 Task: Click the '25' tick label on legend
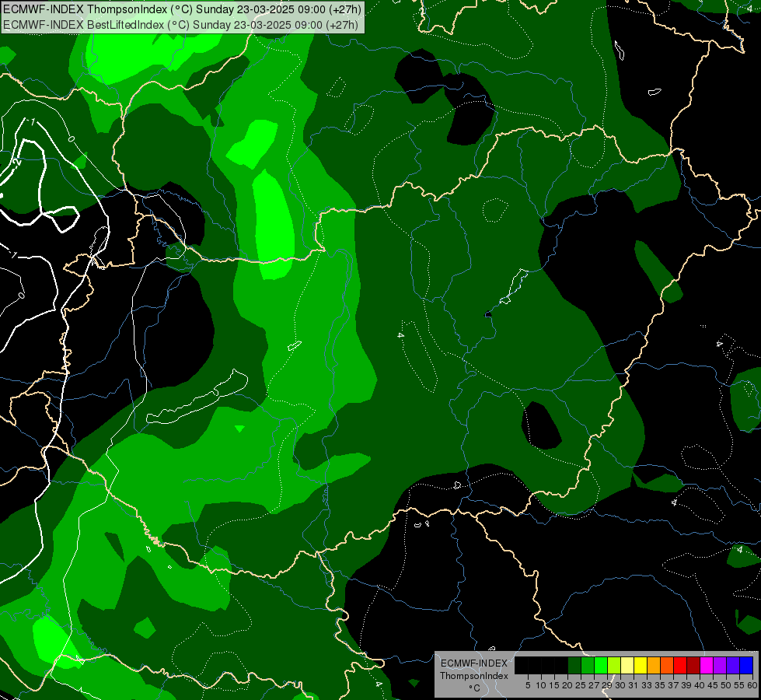pyautogui.click(x=581, y=685)
